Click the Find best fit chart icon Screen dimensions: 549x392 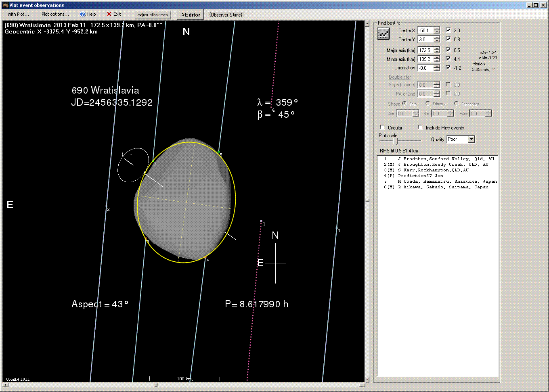coord(383,34)
